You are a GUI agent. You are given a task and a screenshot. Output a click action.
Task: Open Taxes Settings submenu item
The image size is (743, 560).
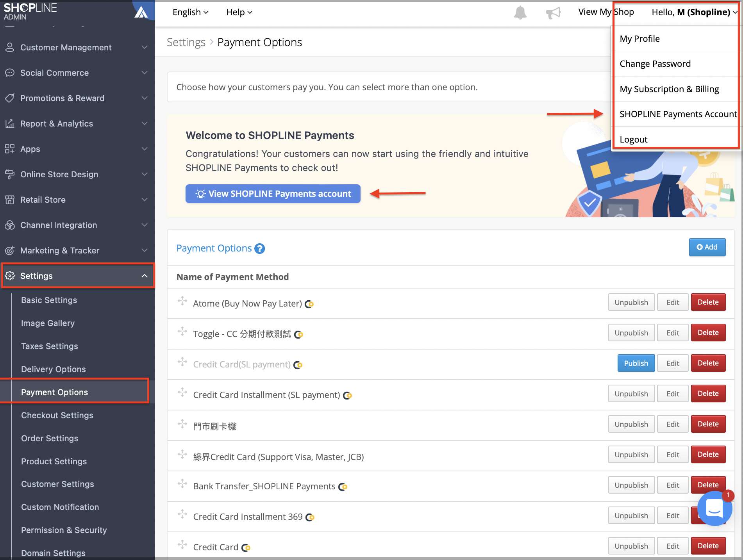coord(50,346)
